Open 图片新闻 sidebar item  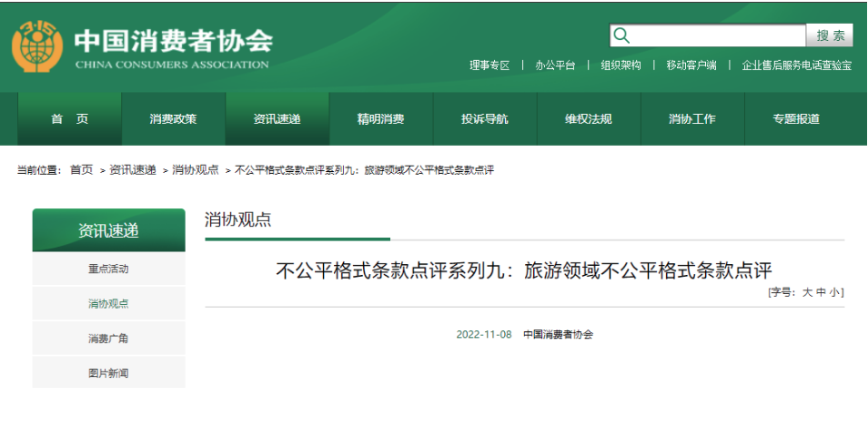(x=108, y=373)
